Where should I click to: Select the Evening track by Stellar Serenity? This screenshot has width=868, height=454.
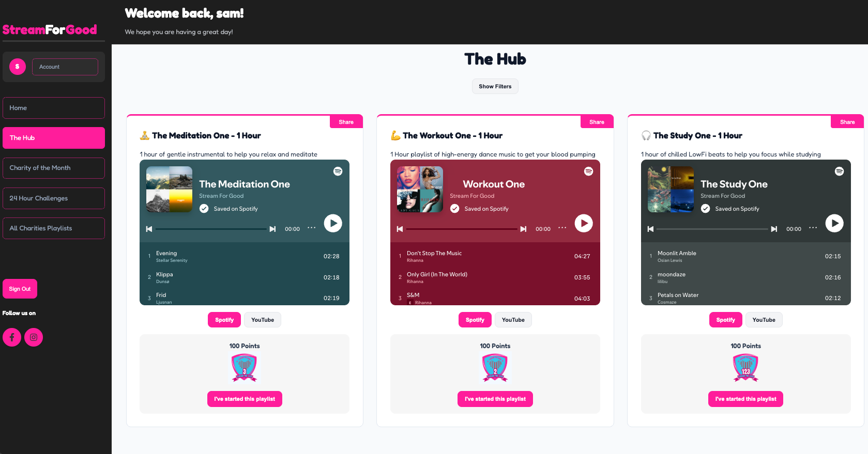tap(245, 256)
